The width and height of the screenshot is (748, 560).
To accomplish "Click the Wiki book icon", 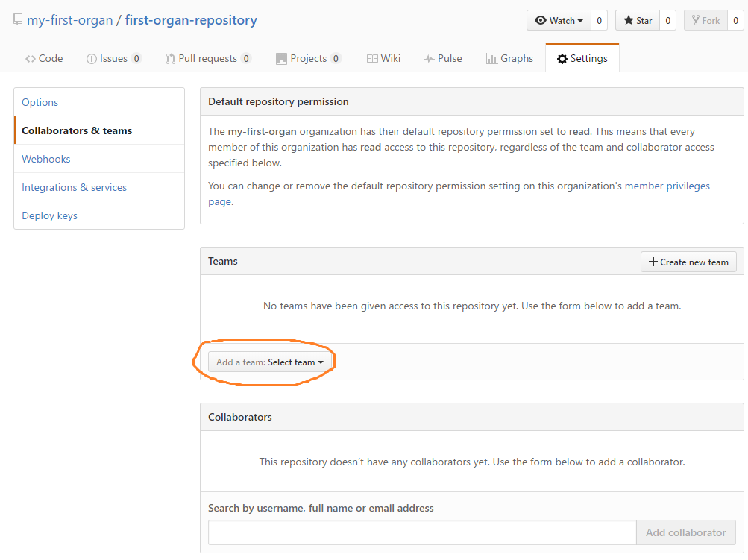I will (x=372, y=59).
